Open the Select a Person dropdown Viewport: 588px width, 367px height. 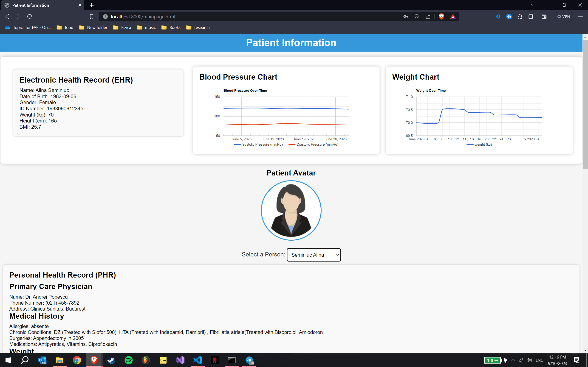pos(314,255)
